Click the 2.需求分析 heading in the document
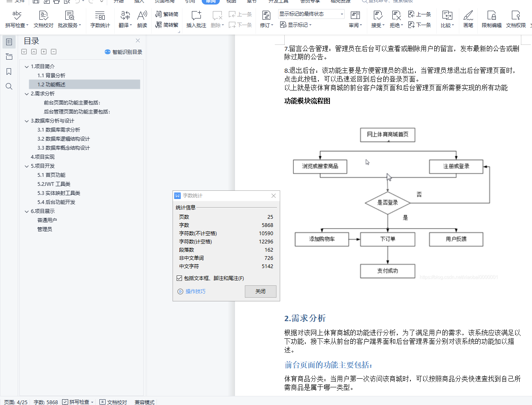Image resolution: width=532 pixels, height=405 pixels. click(305, 318)
